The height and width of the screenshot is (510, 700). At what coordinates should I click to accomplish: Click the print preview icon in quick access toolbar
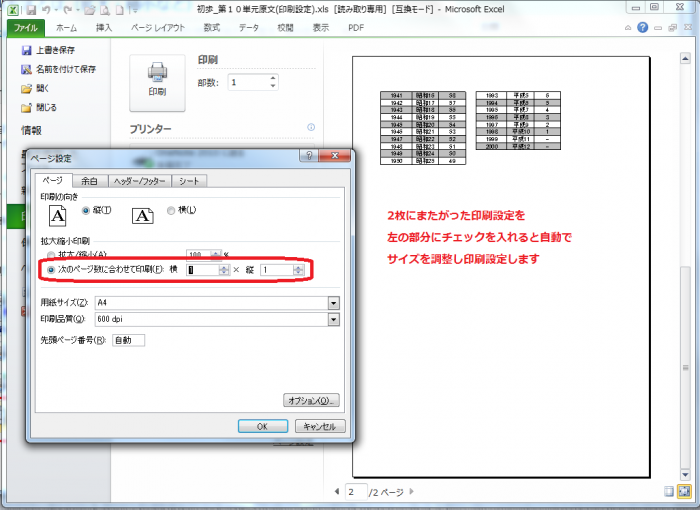(105, 9)
